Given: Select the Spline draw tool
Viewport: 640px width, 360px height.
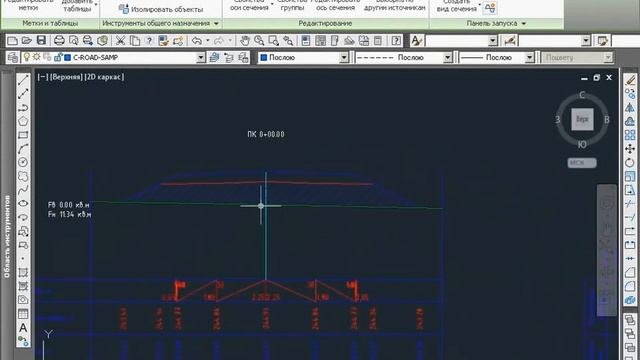Looking at the screenshot, I should point(23,189).
